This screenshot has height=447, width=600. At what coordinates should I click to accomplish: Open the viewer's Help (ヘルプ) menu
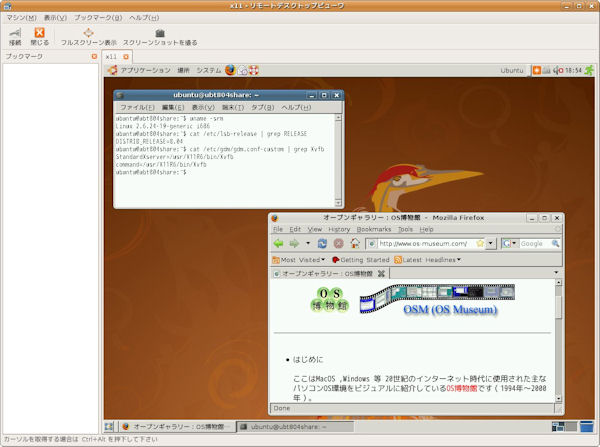point(144,18)
